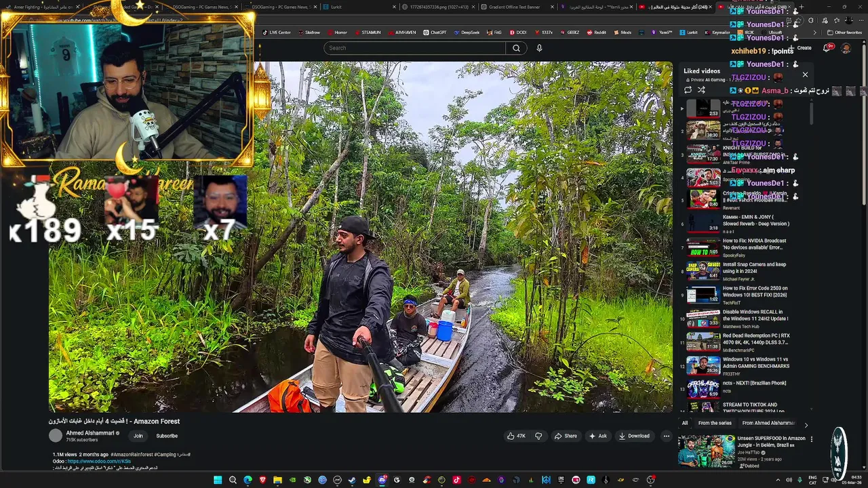The height and width of the screenshot is (488, 868).
Task: Toggle playlist shuffle icon
Action: (x=701, y=89)
